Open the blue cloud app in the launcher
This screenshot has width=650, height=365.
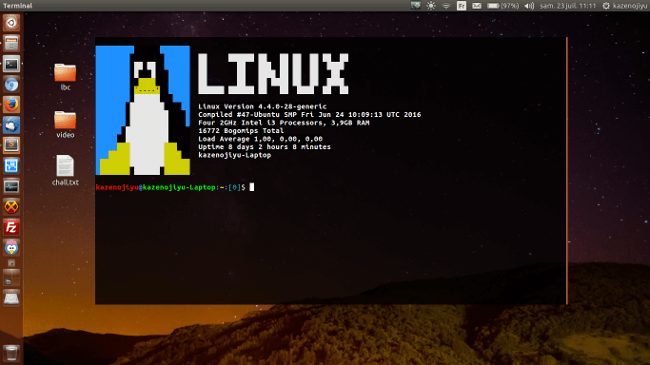click(11, 125)
